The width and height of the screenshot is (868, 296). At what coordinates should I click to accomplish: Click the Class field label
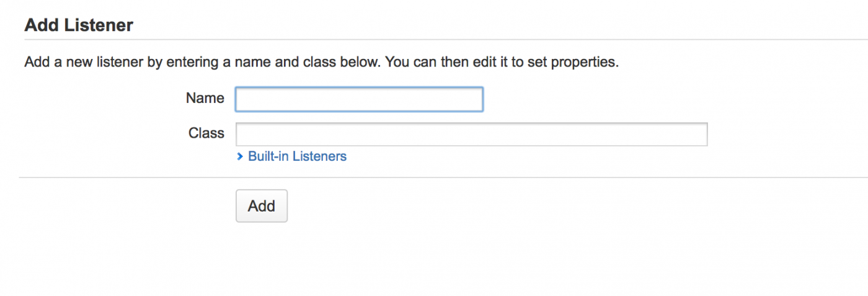coord(206,133)
